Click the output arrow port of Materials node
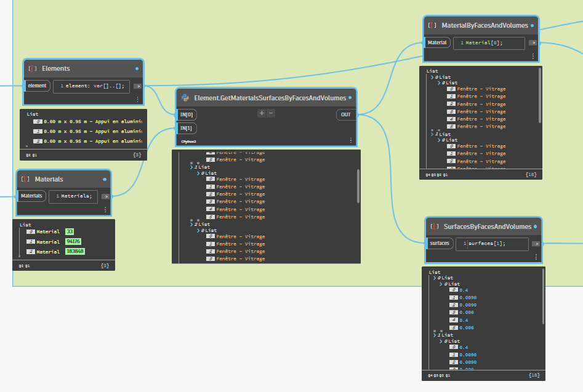This screenshot has width=583, height=392. point(105,196)
